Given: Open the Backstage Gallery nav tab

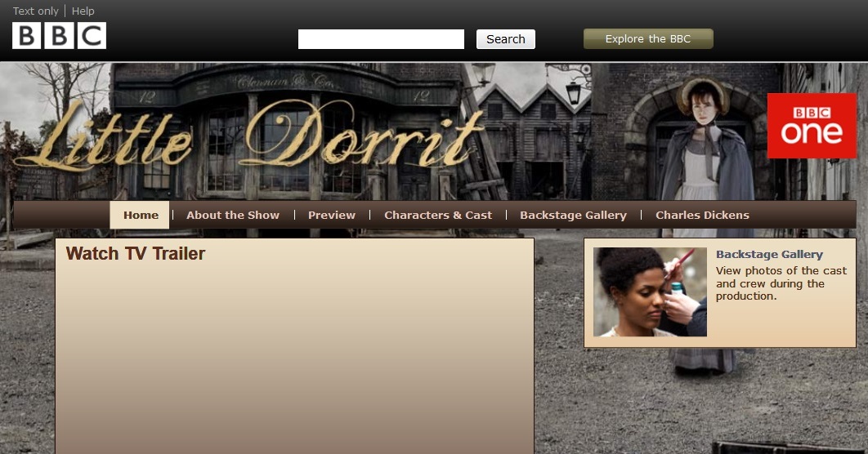Looking at the screenshot, I should tap(573, 215).
